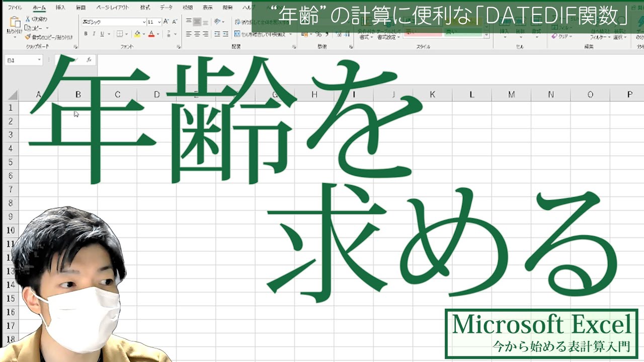Viewport: 644px width, 362px height.
Task: Switch to the 挿入 tab
Action: [60, 8]
